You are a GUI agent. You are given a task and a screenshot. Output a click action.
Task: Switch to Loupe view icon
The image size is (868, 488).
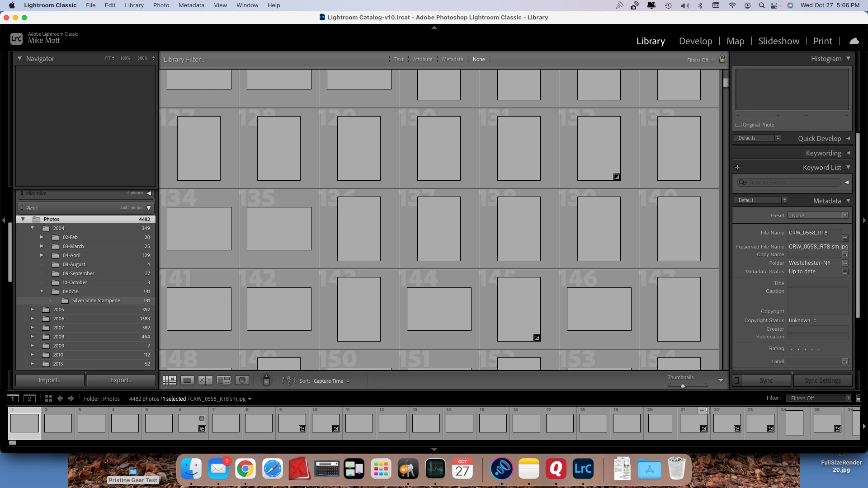tap(187, 380)
